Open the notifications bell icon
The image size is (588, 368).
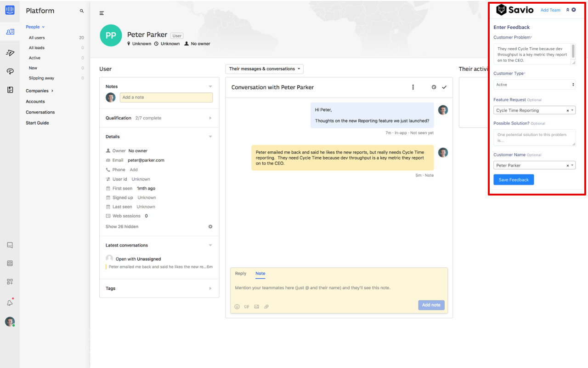(10, 302)
